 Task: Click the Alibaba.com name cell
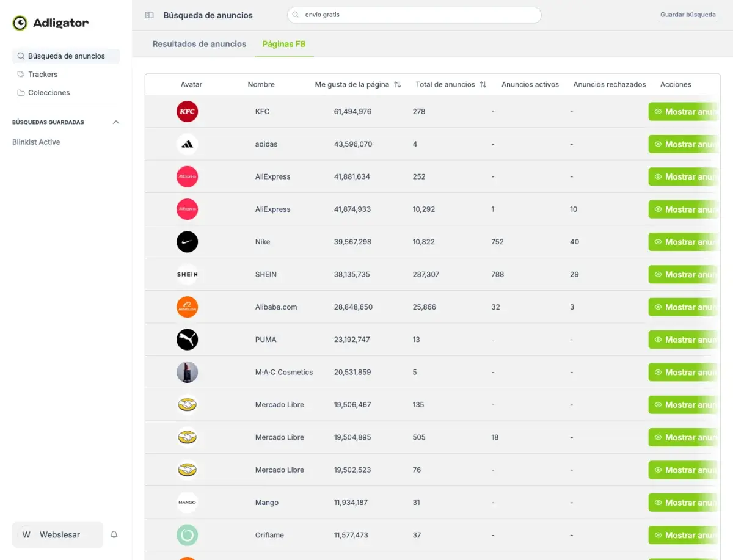tap(276, 307)
